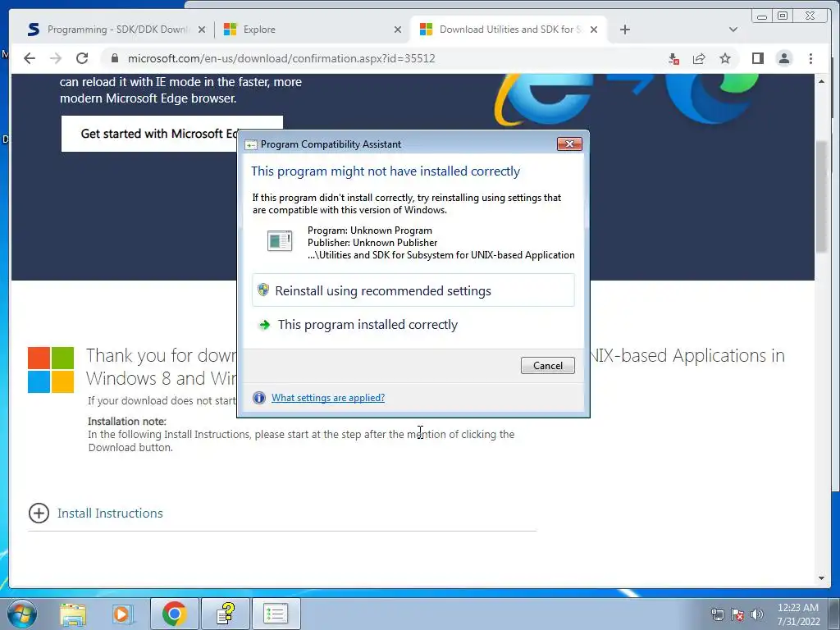The image size is (840, 630).
Task: Close the Download Utilities and SDK tab
Action: coord(594,30)
